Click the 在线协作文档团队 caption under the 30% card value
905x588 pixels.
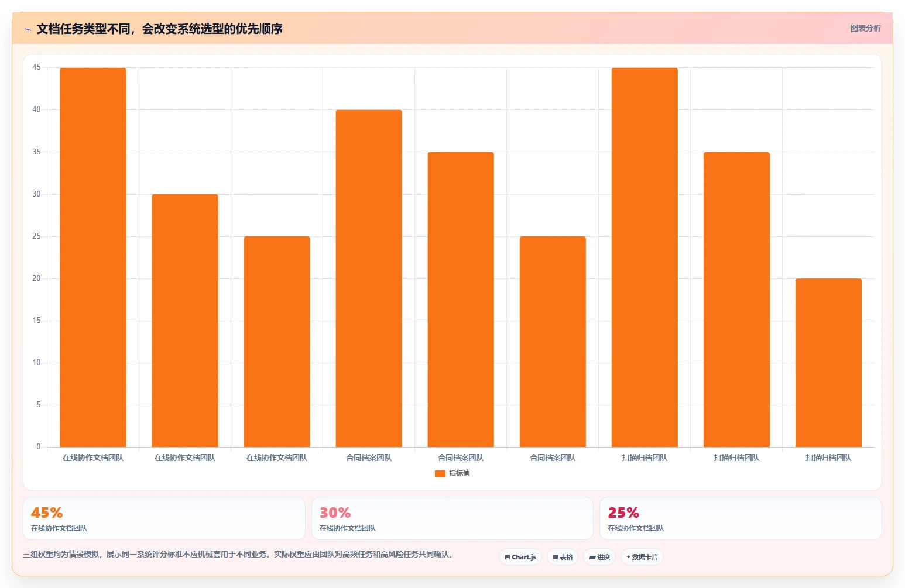348,528
